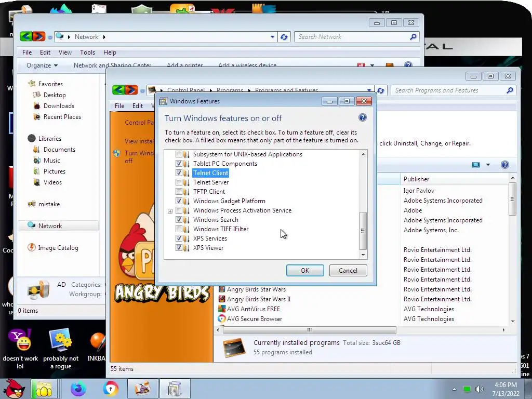Image resolution: width=532 pixels, height=399 pixels.
Task: Confirm changes with the OK button
Action: (x=305, y=270)
